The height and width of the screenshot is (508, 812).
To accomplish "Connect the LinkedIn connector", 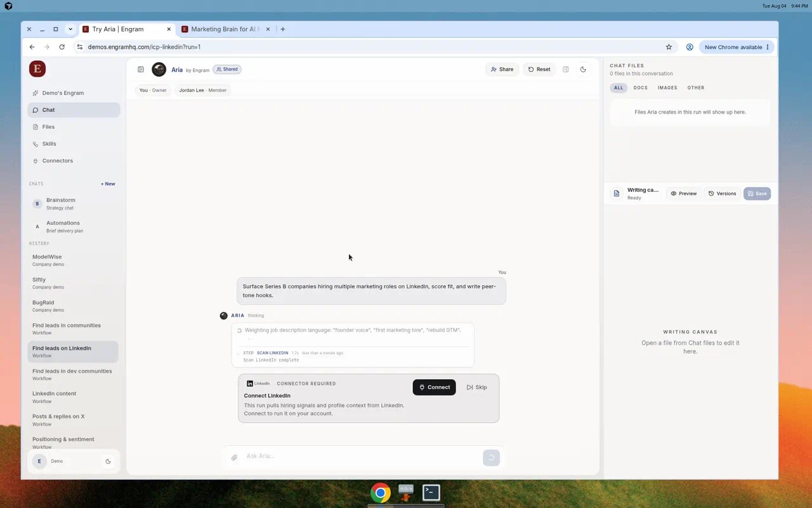I will click(434, 387).
